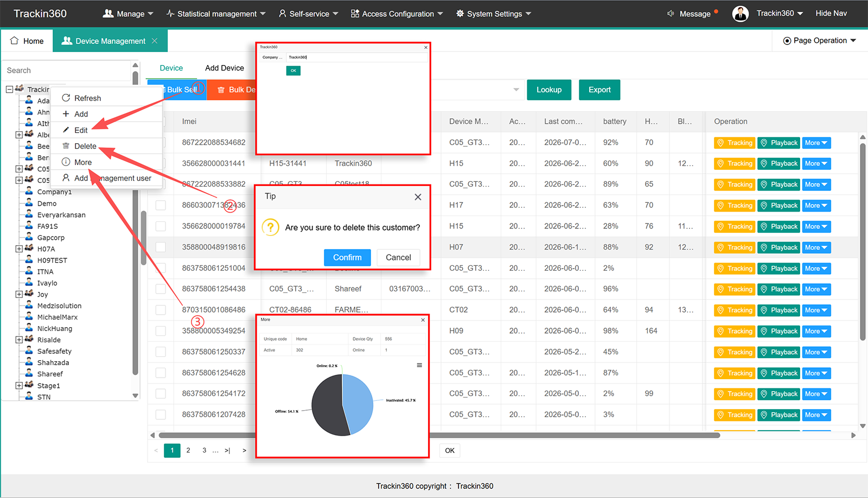Check the box for 863758061254628 row

coord(161,373)
